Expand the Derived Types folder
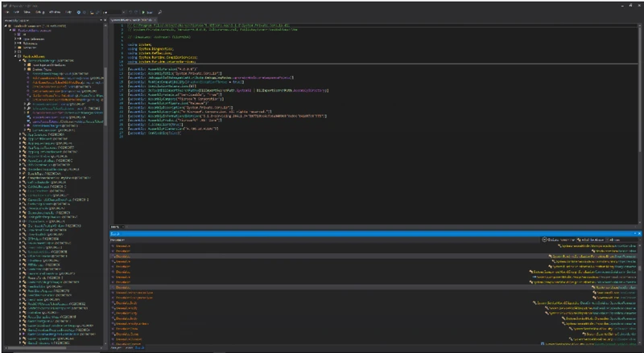The height and width of the screenshot is (353, 644). point(25,69)
